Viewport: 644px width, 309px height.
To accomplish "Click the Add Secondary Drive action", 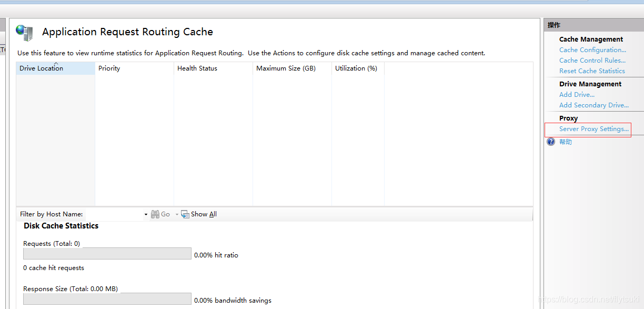I will pyautogui.click(x=594, y=105).
